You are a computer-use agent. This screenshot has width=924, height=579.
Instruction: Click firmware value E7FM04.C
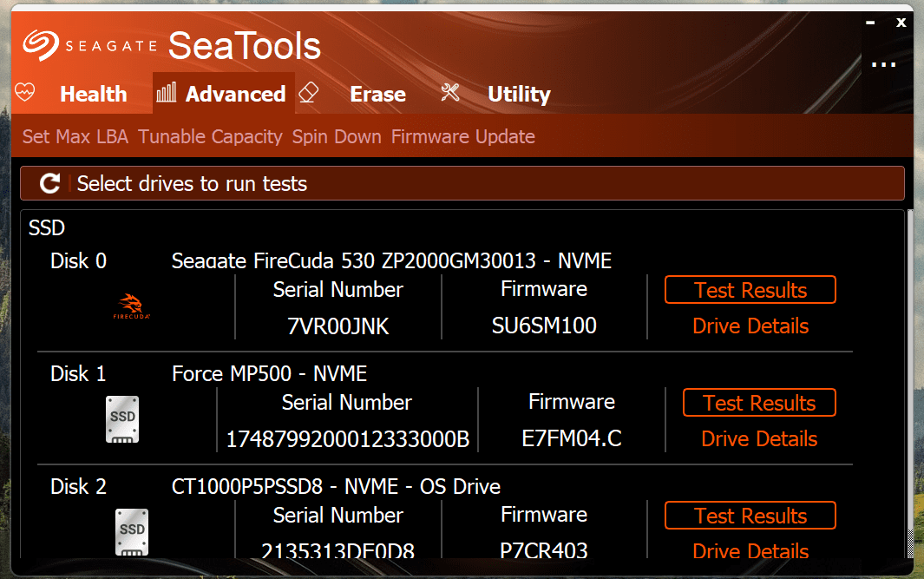[x=572, y=438]
